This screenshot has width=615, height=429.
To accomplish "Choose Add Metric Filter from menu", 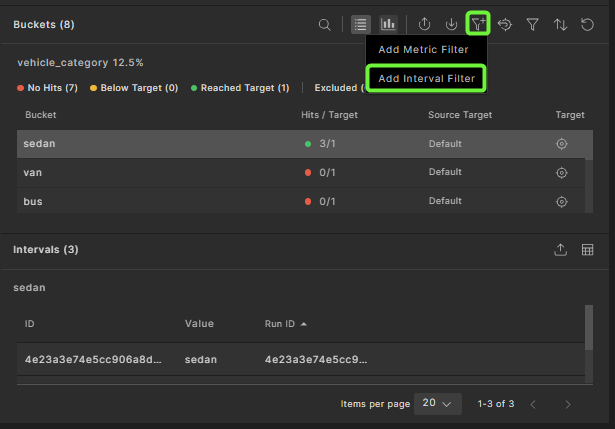I will coord(423,50).
